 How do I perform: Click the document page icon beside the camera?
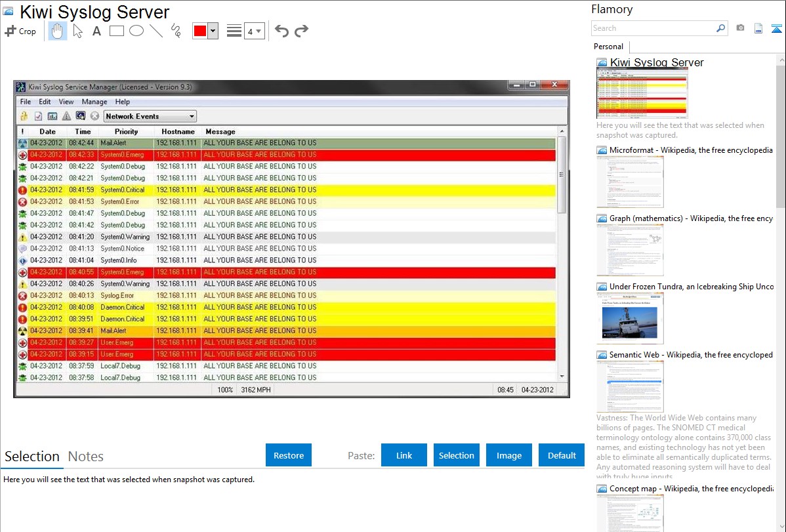coord(758,28)
